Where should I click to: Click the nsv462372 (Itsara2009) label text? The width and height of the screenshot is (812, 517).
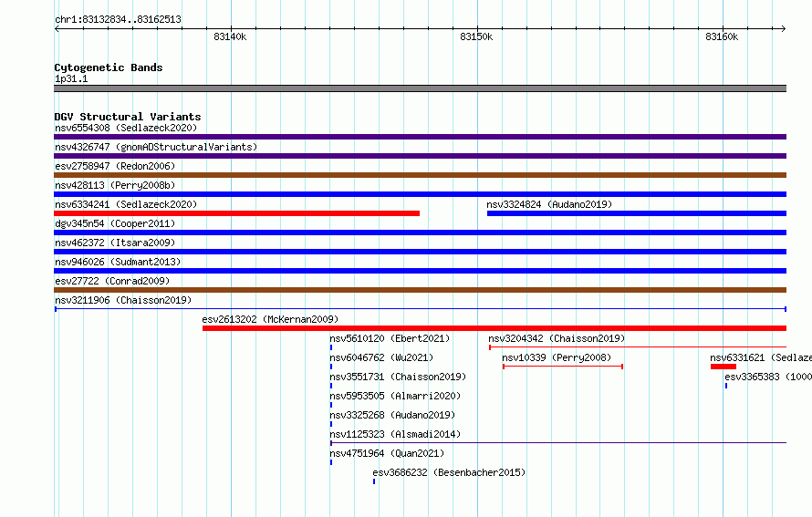115,243
